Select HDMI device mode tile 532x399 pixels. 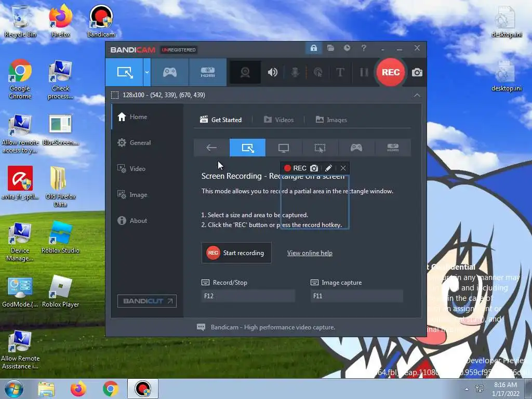pyautogui.click(x=393, y=148)
